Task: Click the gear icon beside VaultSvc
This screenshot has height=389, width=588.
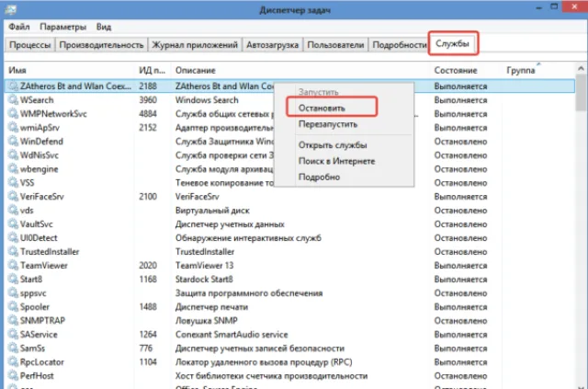Action: [x=13, y=223]
